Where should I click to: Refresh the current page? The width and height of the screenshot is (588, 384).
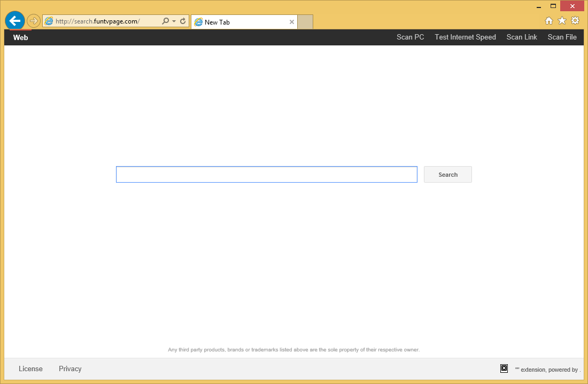point(182,21)
